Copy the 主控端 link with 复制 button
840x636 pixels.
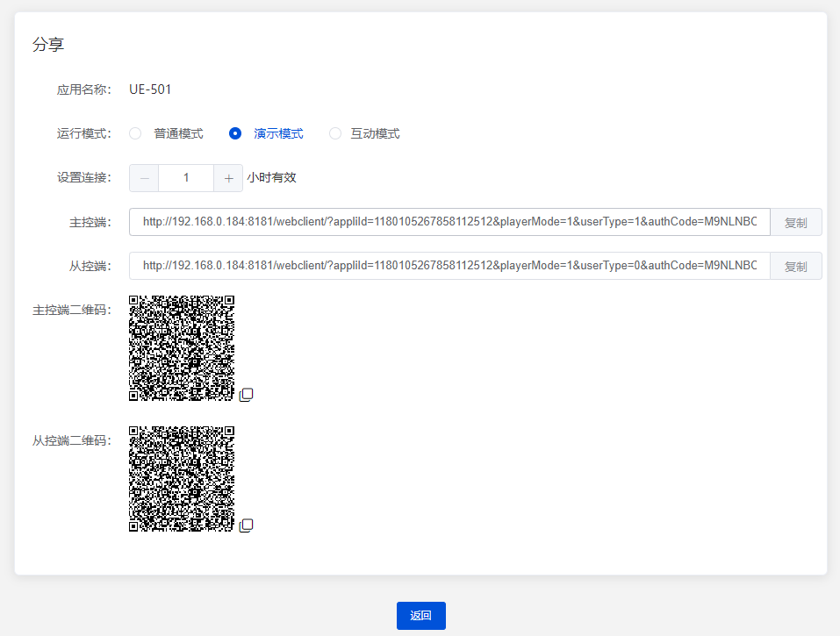point(795,222)
